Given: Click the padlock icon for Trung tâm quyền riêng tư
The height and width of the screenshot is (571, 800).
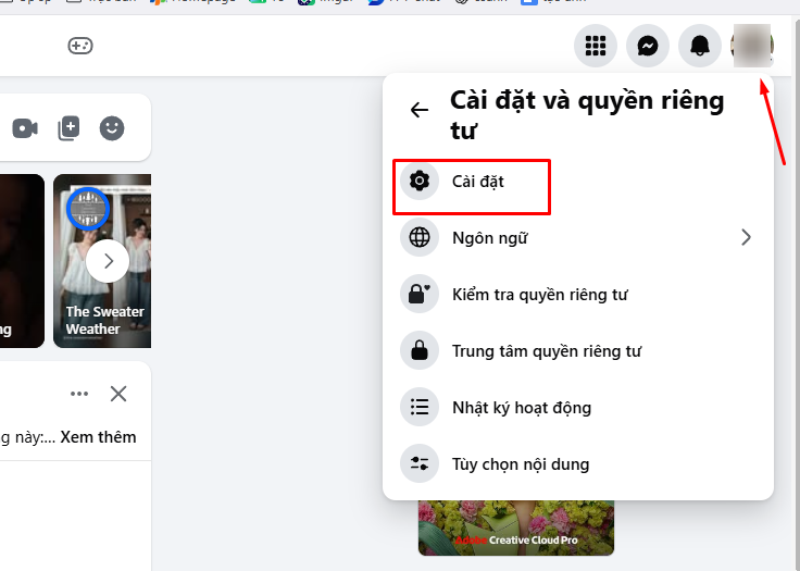Looking at the screenshot, I should click(419, 351).
